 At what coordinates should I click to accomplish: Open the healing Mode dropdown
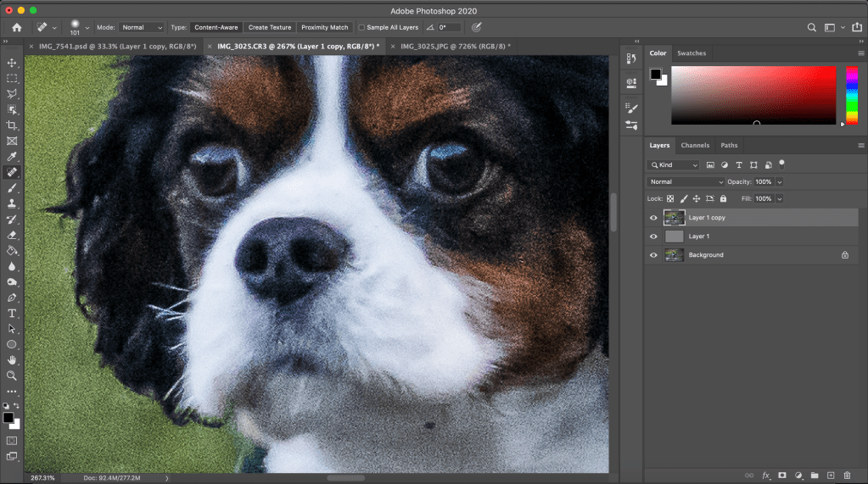click(x=142, y=27)
